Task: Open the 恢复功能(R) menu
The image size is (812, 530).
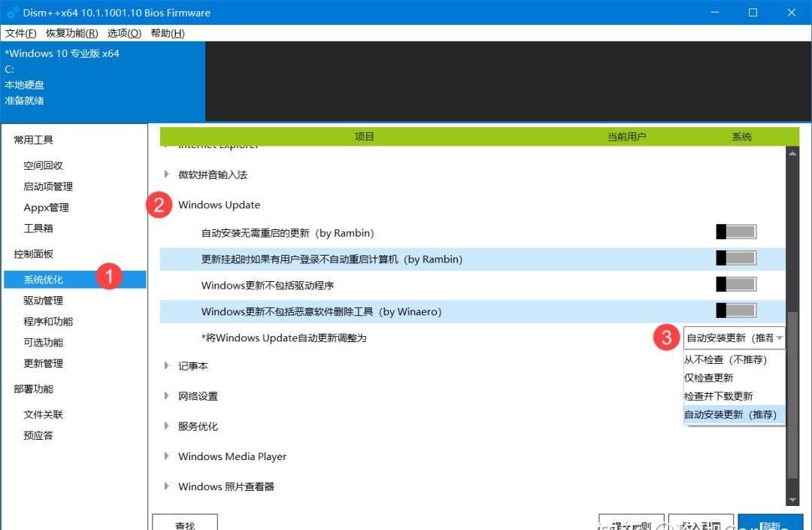Action: click(x=71, y=33)
